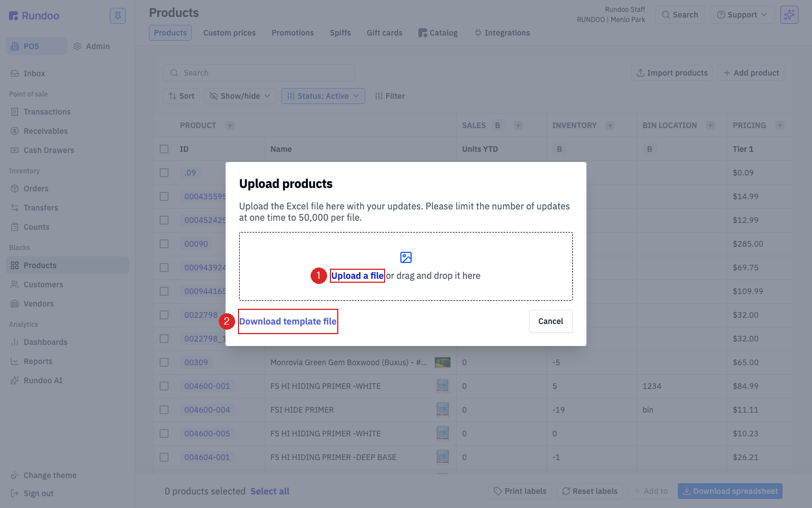Add a column next to PRICING header
This screenshot has width=812, height=508.
[x=780, y=125]
